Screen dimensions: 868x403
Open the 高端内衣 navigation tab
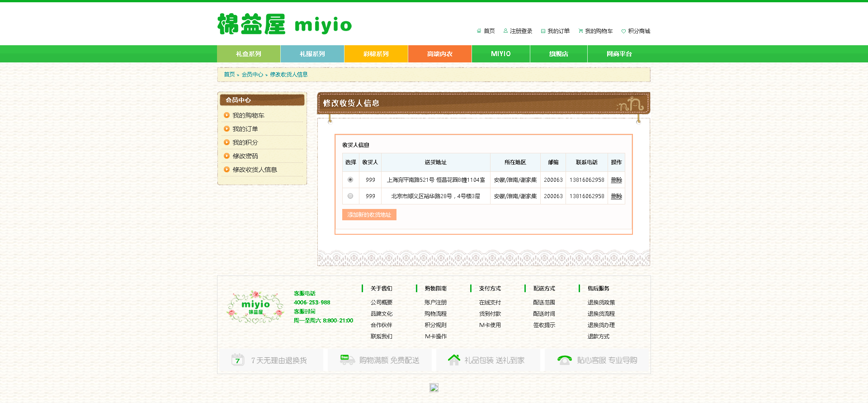click(439, 54)
